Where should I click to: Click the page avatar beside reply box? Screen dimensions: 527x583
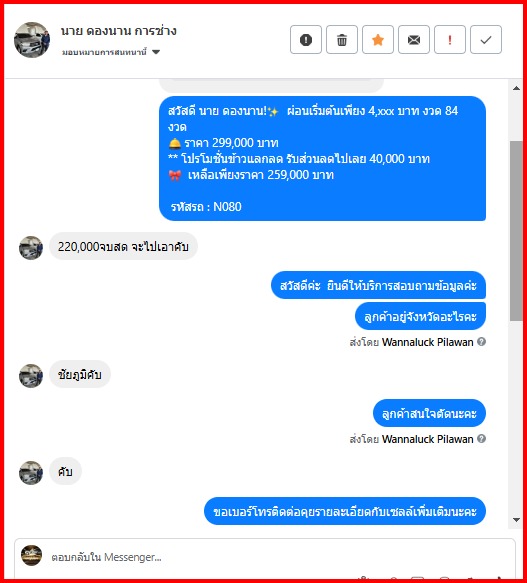click(31, 555)
